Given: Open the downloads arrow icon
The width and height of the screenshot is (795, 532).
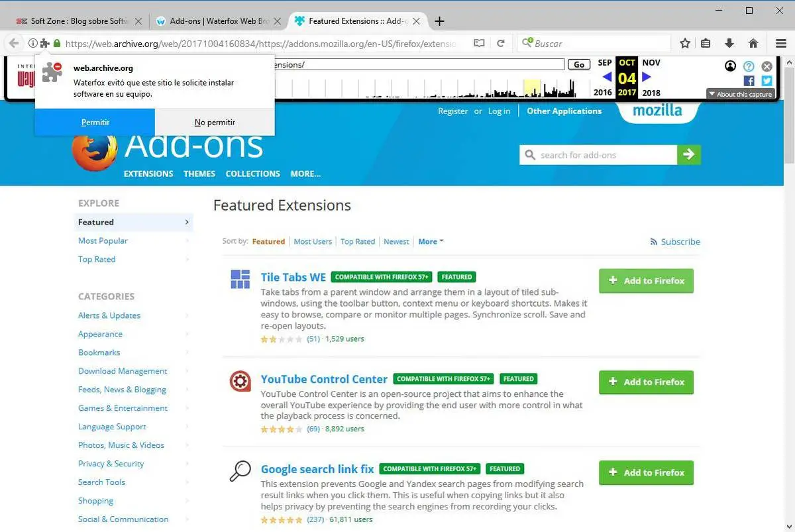Looking at the screenshot, I should pyautogui.click(x=729, y=43).
